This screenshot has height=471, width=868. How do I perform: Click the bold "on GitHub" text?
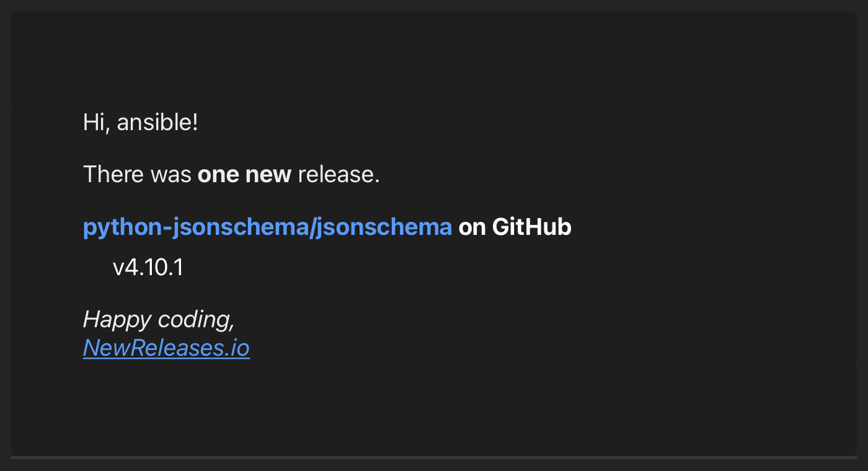pyautogui.click(x=515, y=227)
